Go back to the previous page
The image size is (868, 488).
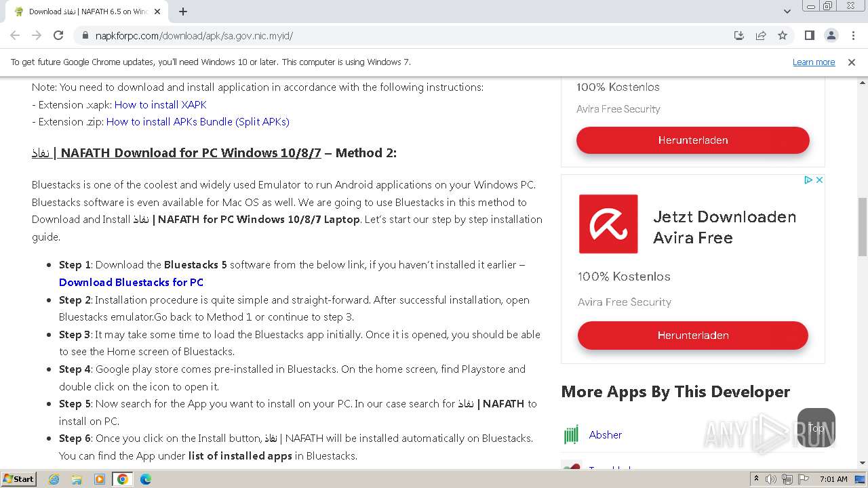(15, 35)
